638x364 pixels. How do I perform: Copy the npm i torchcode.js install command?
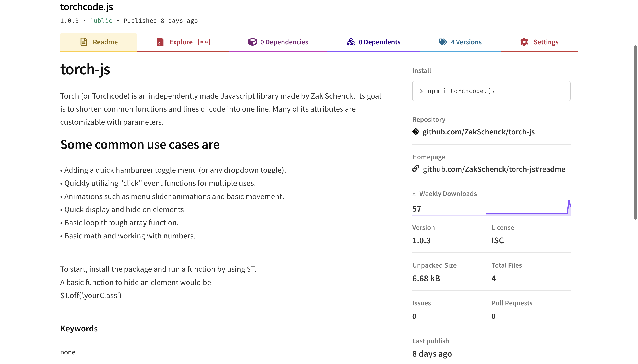tap(491, 91)
